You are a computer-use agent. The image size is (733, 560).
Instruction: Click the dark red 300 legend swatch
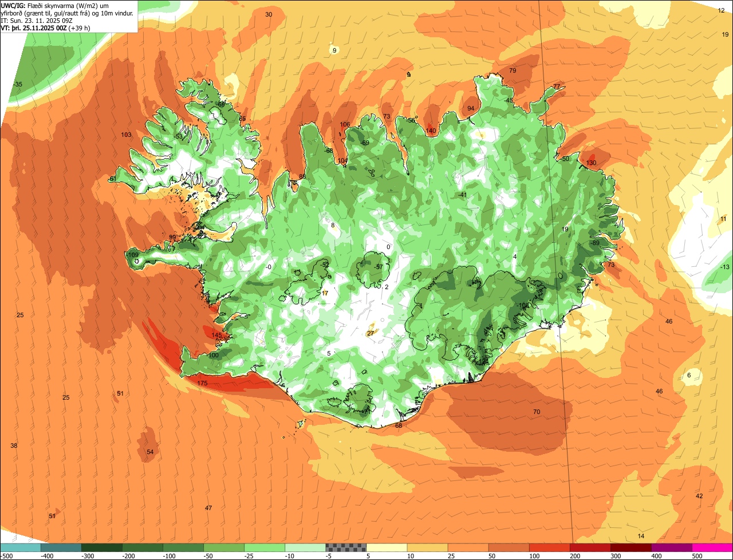click(x=630, y=547)
